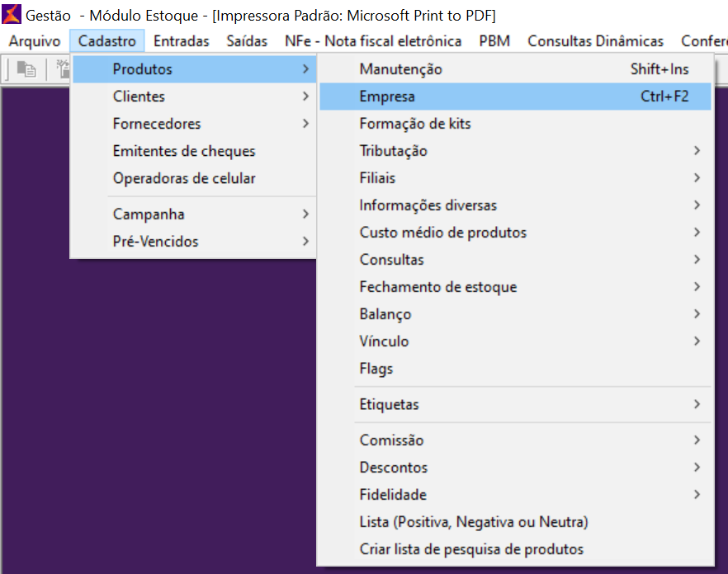
Task: Open the Entradas menu
Action: tap(182, 41)
